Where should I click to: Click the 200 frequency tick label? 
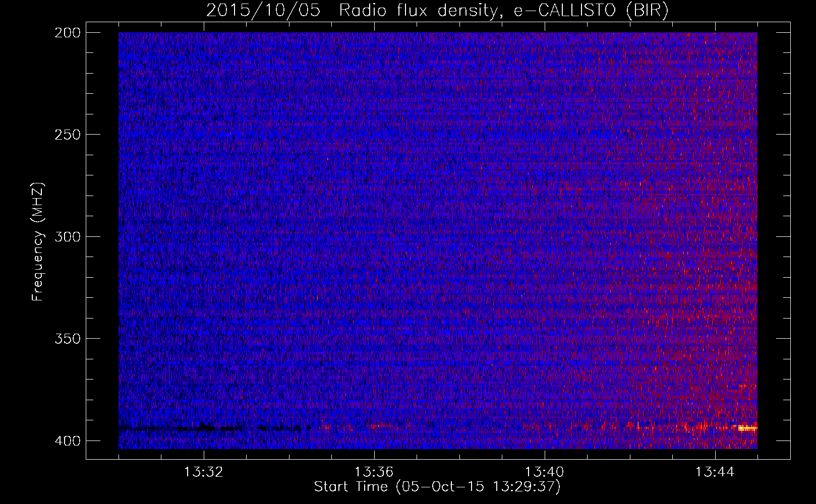(67, 33)
